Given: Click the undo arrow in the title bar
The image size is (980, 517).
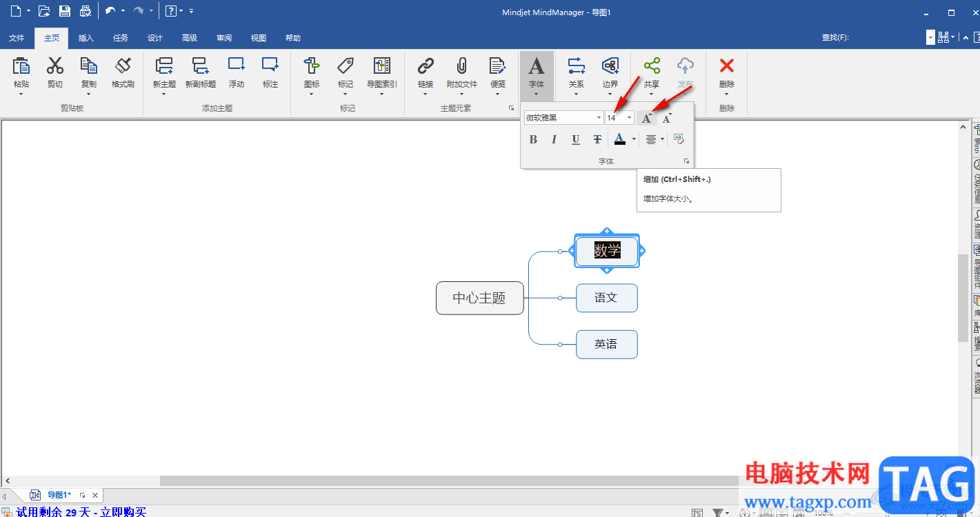Looking at the screenshot, I should point(110,11).
